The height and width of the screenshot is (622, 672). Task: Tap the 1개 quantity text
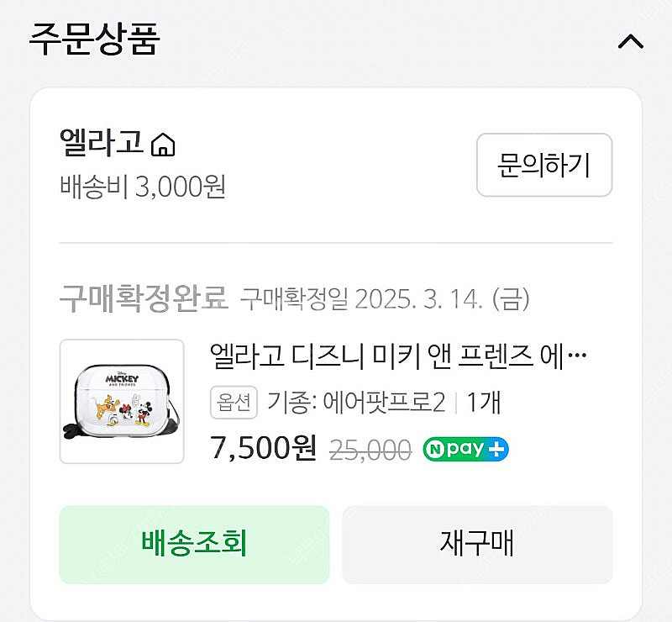coord(483,403)
